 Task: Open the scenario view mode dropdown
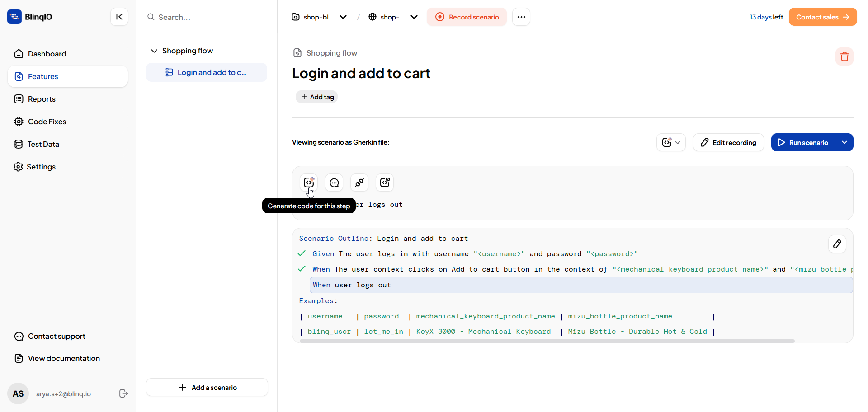point(671,142)
